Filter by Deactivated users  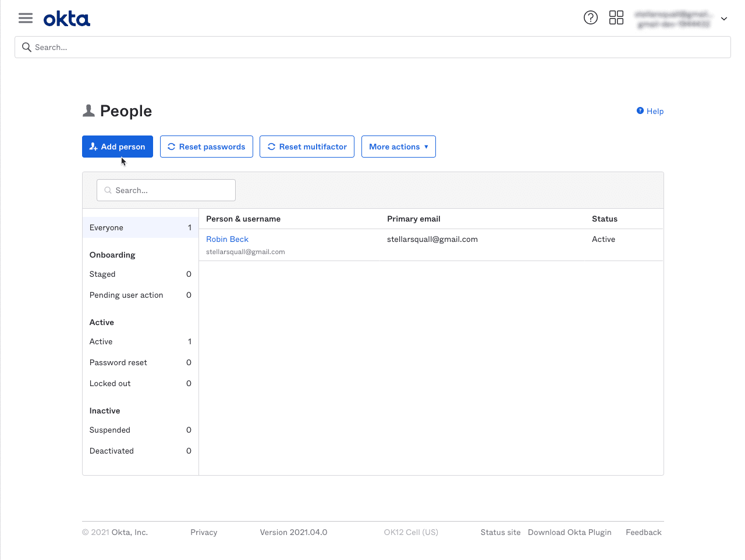point(140,451)
